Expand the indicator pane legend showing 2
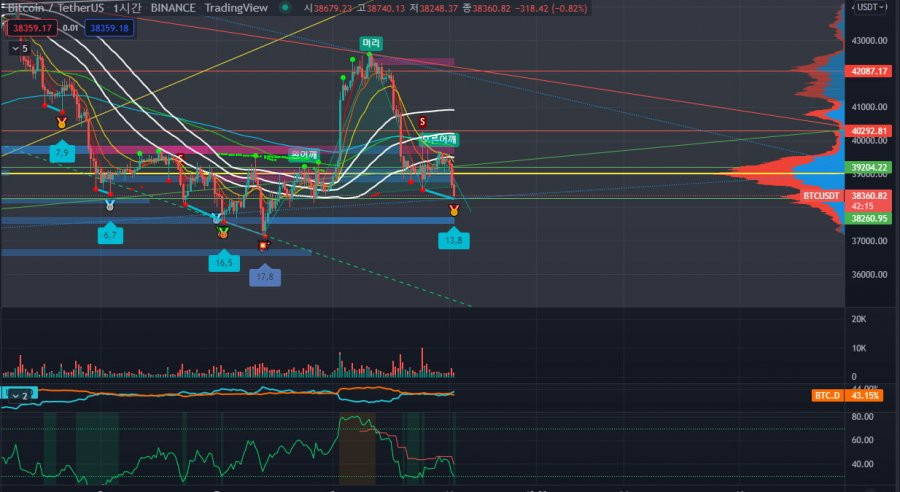900x492 pixels. [20, 396]
